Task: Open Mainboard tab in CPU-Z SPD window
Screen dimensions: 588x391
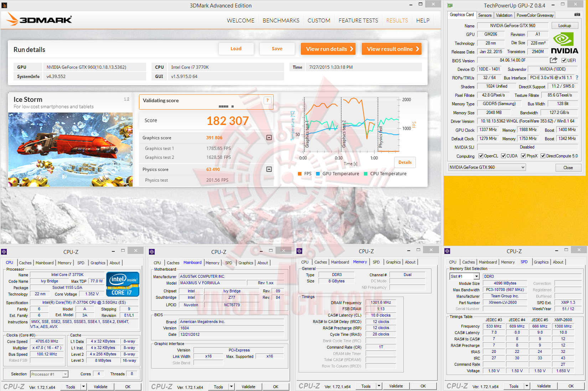Action: click(x=488, y=262)
